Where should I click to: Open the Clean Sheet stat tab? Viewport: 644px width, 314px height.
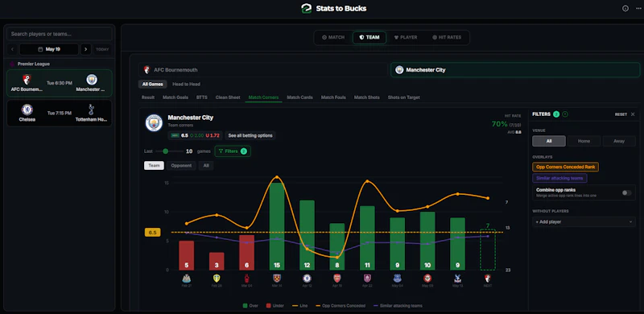click(228, 97)
